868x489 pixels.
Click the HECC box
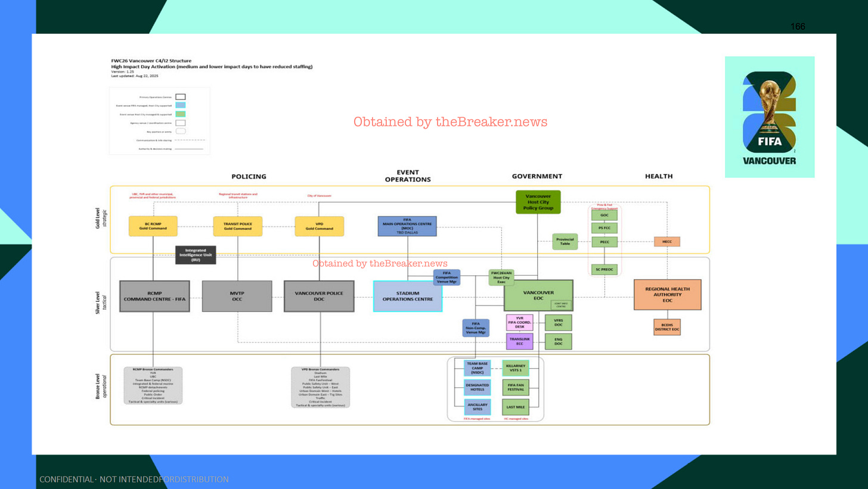(667, 242)
